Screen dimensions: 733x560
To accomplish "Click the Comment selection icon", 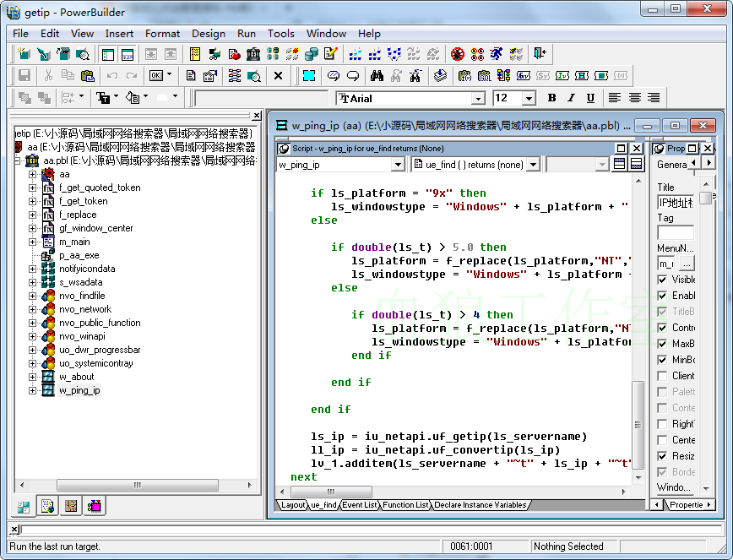I will (x=334, y=76).
